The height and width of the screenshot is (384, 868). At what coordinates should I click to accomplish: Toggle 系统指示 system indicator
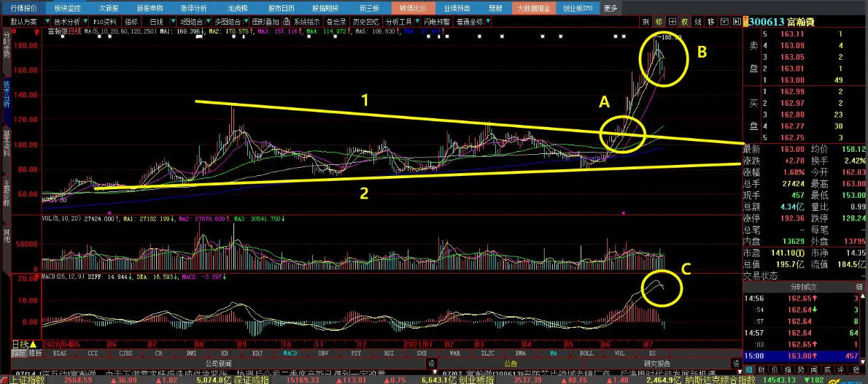[307, 22]
